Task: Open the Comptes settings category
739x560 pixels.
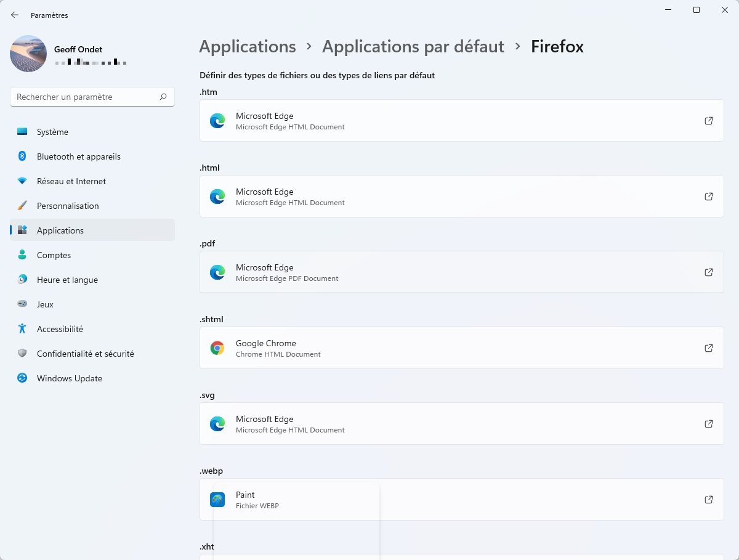Action: [92, 255]
